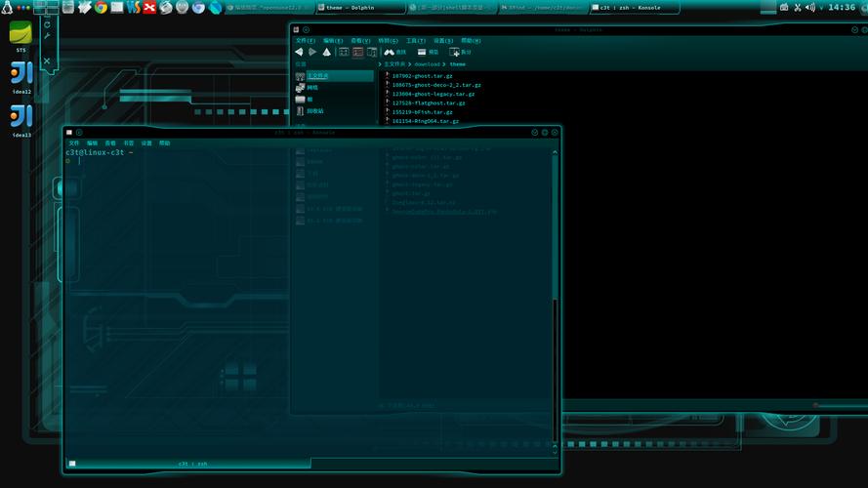Switch Dolphin to details view mode
The height and width of the screenshot is (488, 868).
tap(357, 52)
